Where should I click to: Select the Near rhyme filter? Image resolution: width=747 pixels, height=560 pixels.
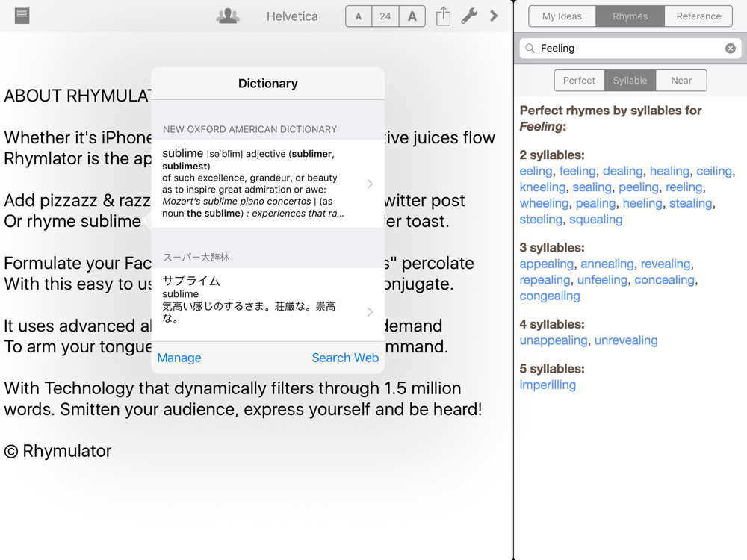(x=681, y=81)
